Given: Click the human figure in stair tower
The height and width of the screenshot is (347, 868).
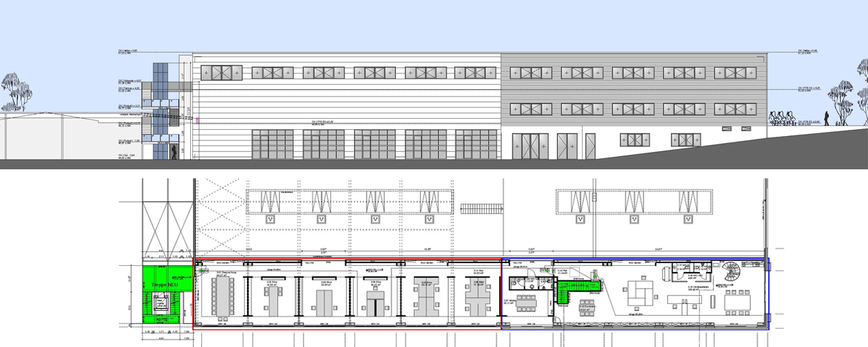Looking at the screenshot, I should [x=174, y=150].
